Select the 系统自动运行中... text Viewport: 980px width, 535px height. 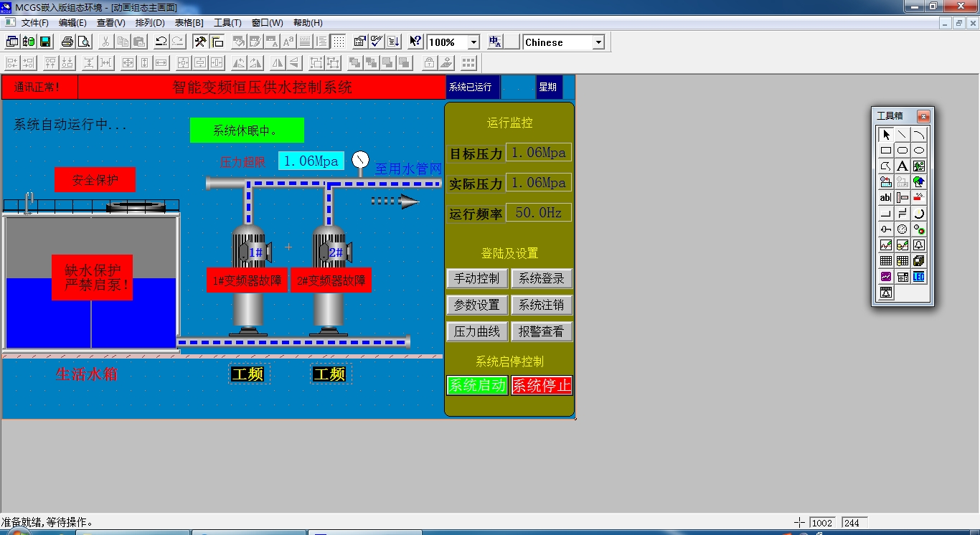click(x=70, y=125)
